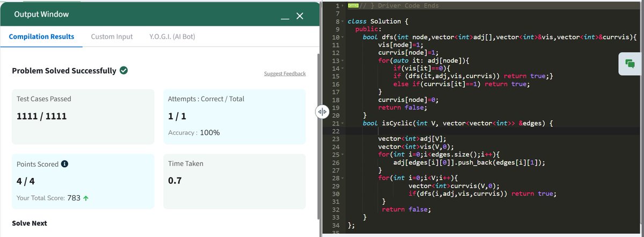Screen dimensions: 644x237
Task: Click the green chat bubble icon
Action: pyautogui.click(x=630, y=64)
